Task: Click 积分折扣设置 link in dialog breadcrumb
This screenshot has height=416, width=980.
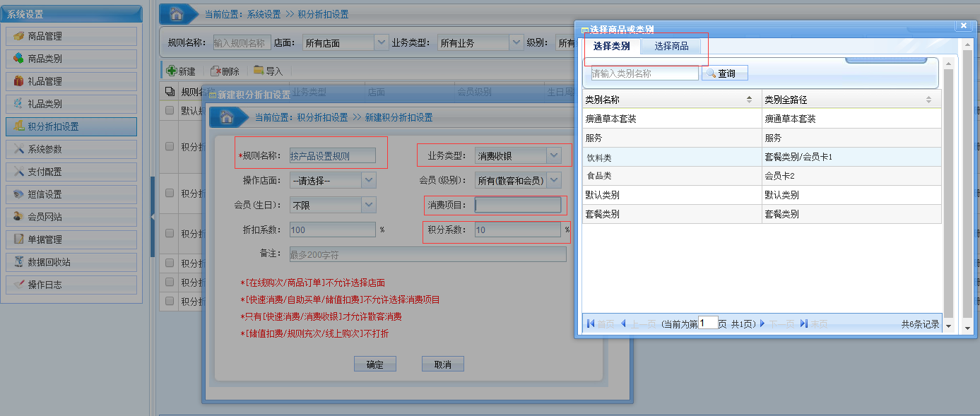Action: point(322,117)
